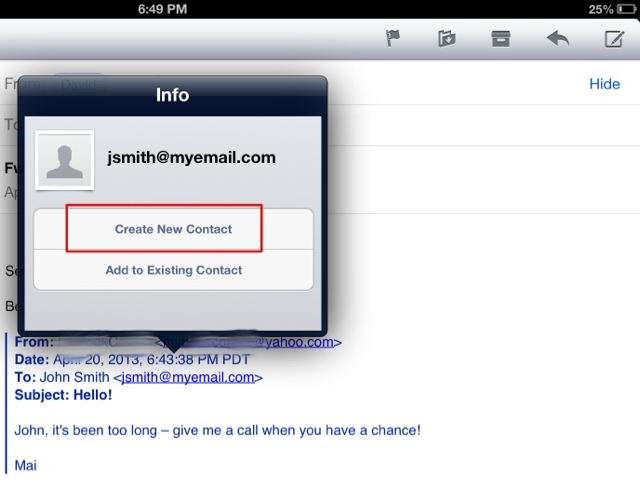
Task: Flag this message with the flag icon
Action: 393,39
